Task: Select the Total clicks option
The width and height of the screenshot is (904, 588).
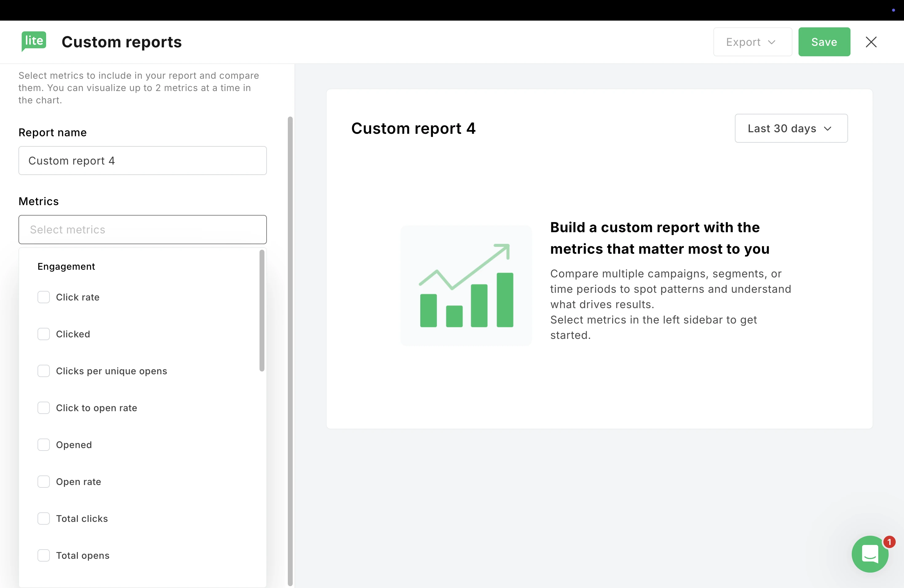Action: click(x=44, y=518)
